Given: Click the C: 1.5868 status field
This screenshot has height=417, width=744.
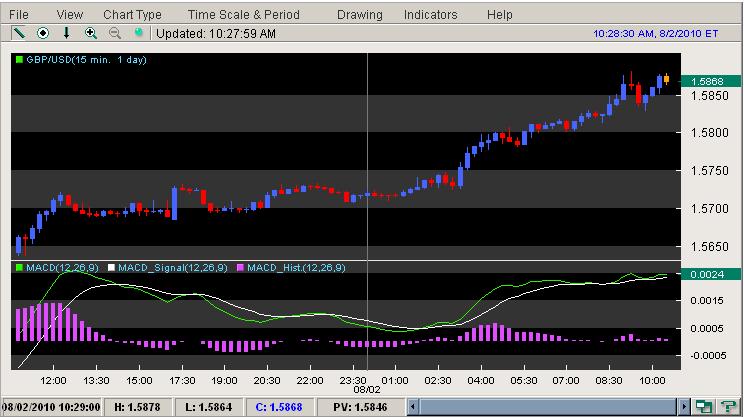Looking at the screenshot, I should [x=279, y=407].
